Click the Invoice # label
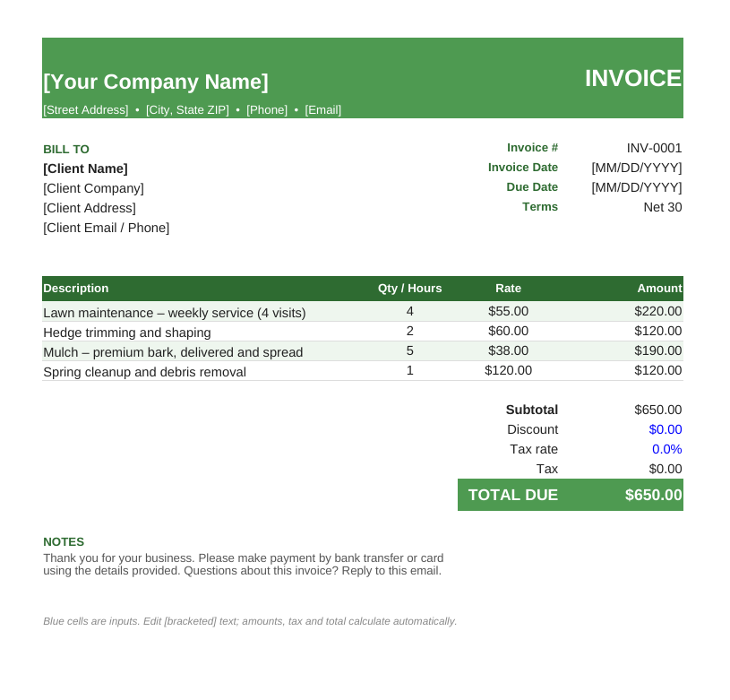This screenshot has width=730, height=700. [532, 148]
